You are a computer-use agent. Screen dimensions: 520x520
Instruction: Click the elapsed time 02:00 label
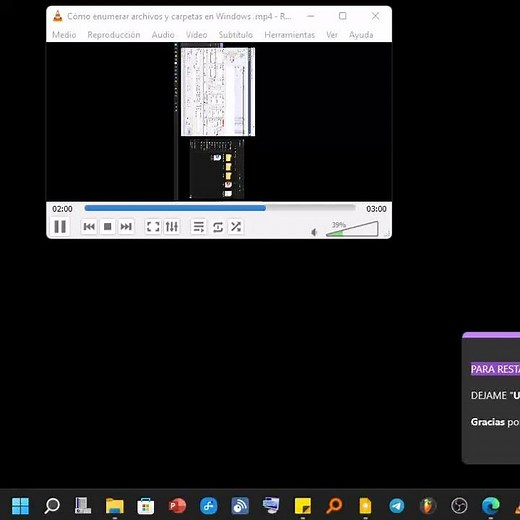(x=62, y=209)
